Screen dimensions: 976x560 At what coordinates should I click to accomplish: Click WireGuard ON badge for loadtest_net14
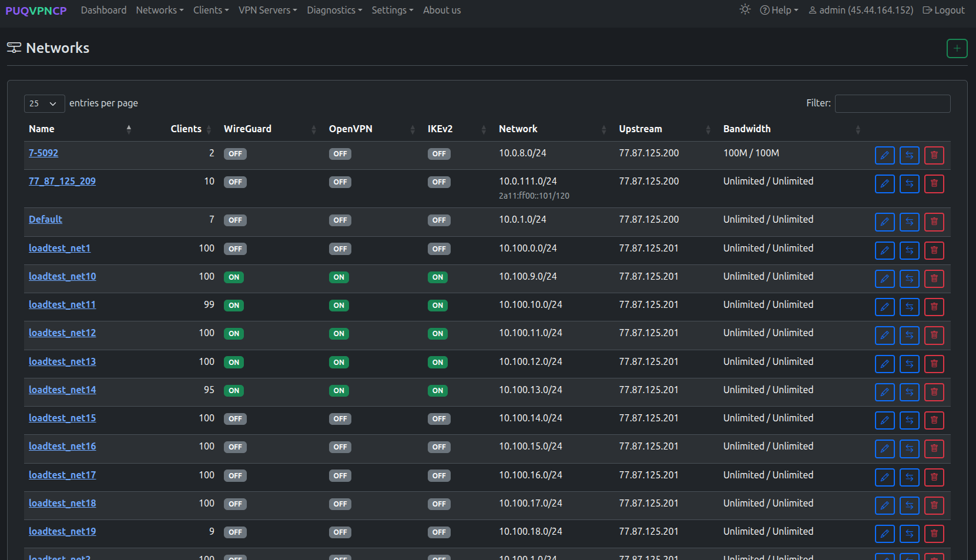click(x=234, y=391)
